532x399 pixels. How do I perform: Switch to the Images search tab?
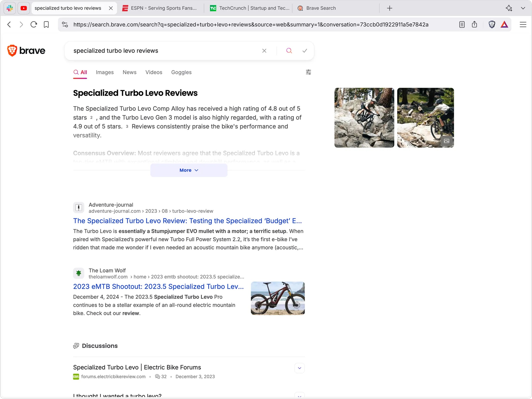(104, 72)
